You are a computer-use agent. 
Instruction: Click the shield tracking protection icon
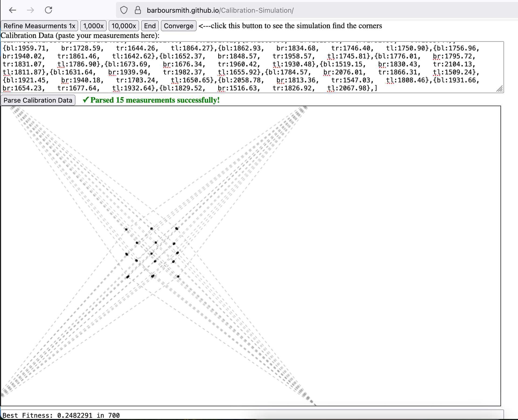[x=124, y=10]
